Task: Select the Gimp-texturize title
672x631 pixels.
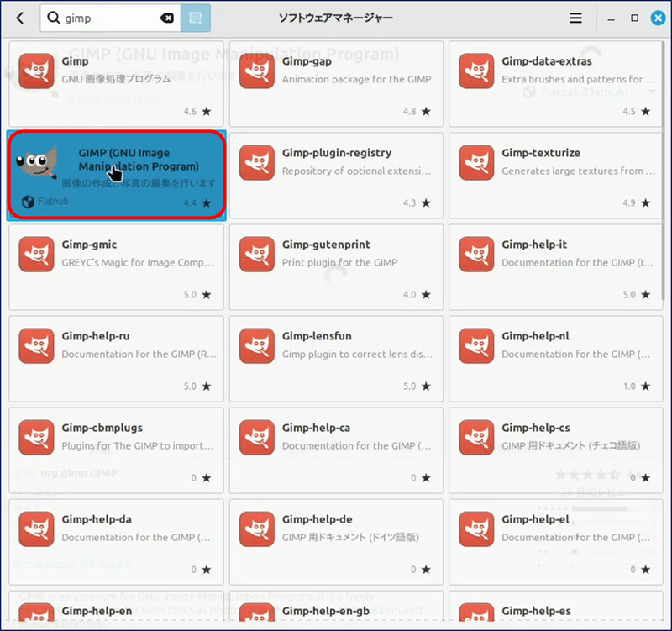Action: [541, 153]
